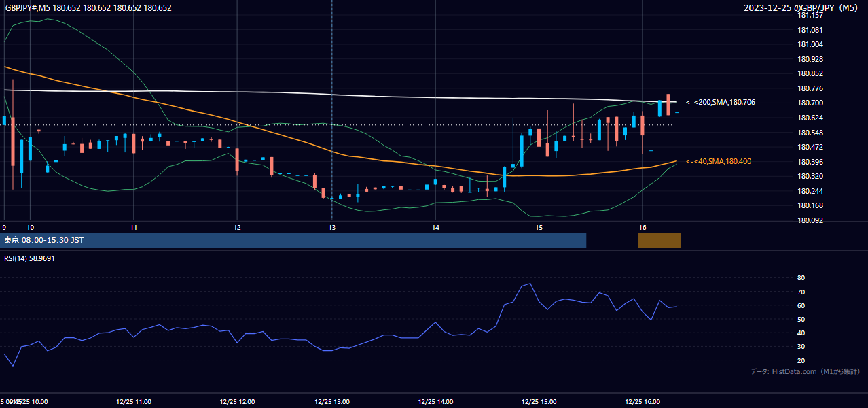Click hour marker 12 under price chart

pos(237,227)
